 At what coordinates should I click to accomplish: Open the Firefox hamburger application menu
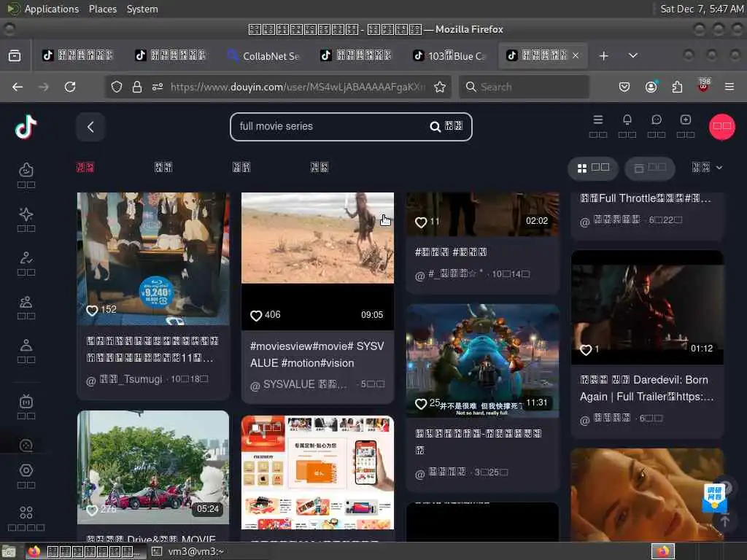point(729,87)
